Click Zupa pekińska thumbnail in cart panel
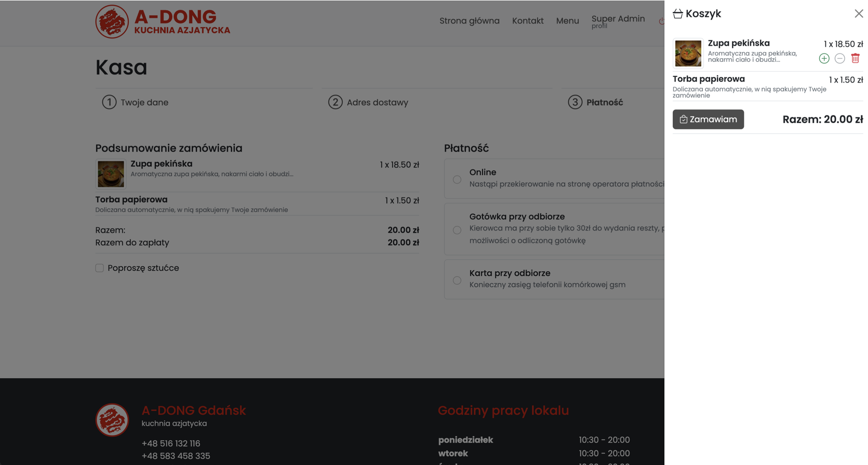868x465 pixels. 688,54
